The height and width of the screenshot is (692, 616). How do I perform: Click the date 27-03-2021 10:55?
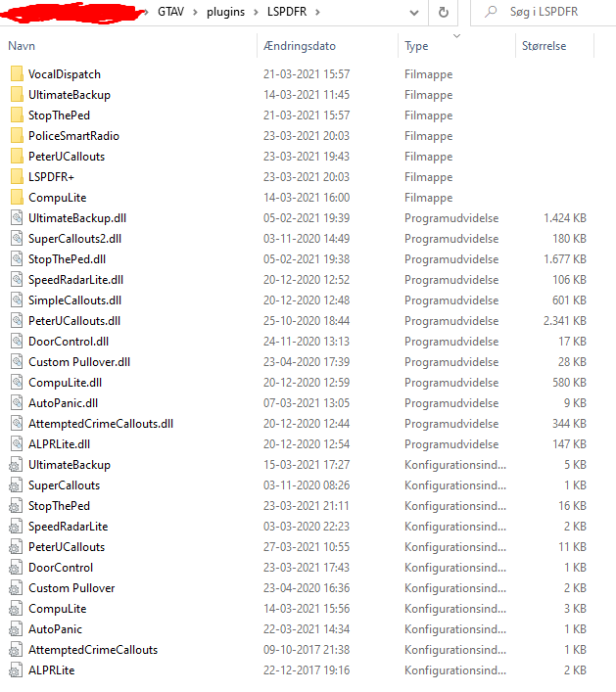coord(307,547)
